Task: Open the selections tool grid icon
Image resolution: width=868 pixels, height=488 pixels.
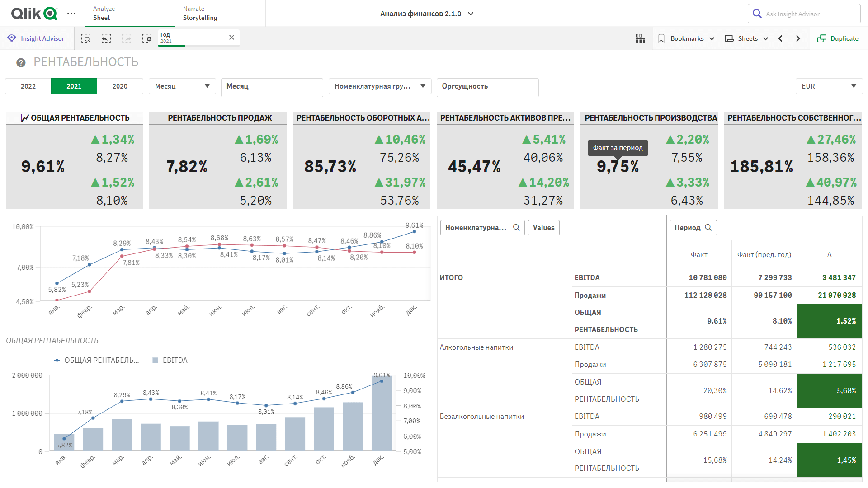Action: (x=640, y=38)
